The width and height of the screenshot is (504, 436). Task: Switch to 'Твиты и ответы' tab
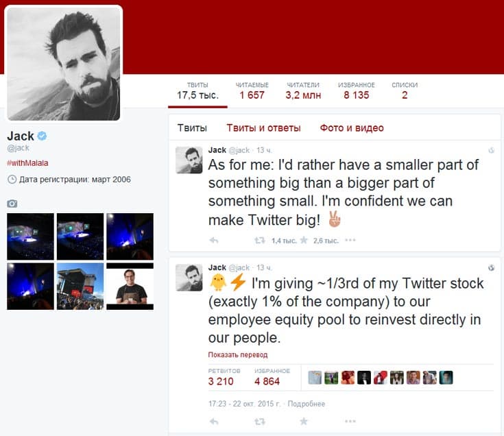[x=263, y=128]
